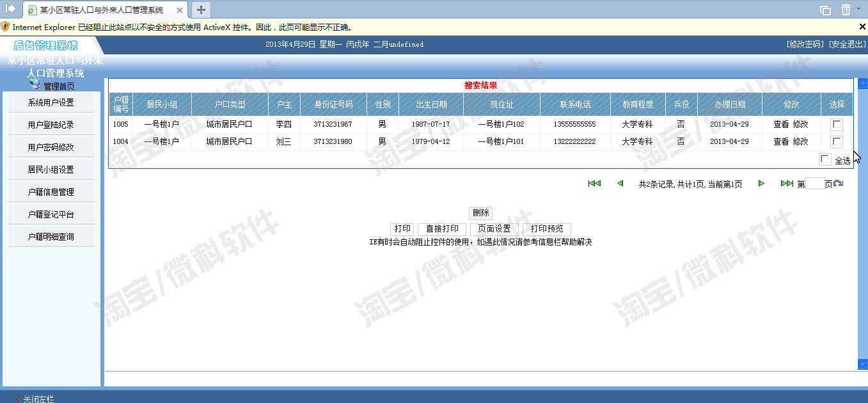Click the vertical scrollbar track
This screenshot has width=868, height=403.
pyautogui.click(x=862, y=224)
